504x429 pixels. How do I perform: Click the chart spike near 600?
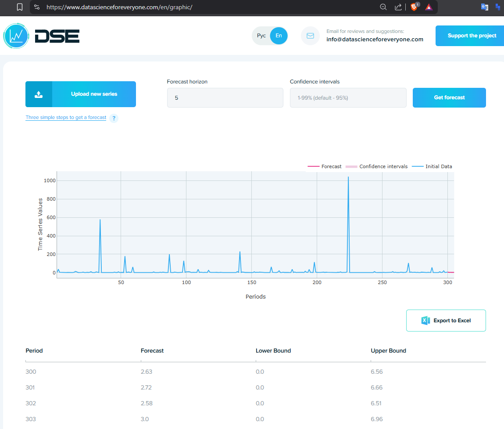100,220
